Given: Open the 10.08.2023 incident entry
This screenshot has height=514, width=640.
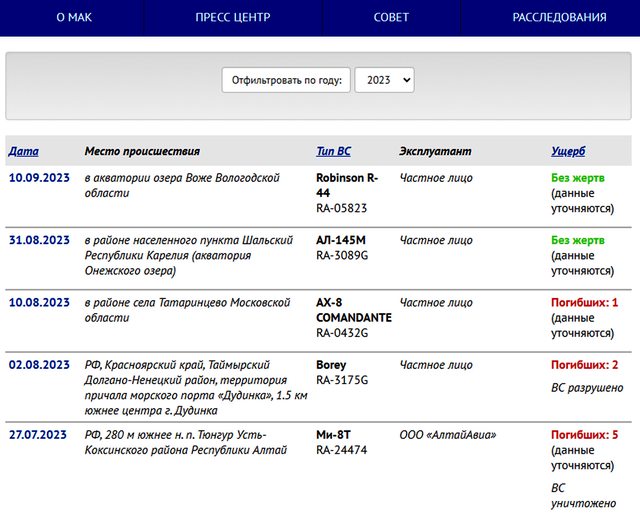Looking at the screenshot, I should [x=39, y=303].
